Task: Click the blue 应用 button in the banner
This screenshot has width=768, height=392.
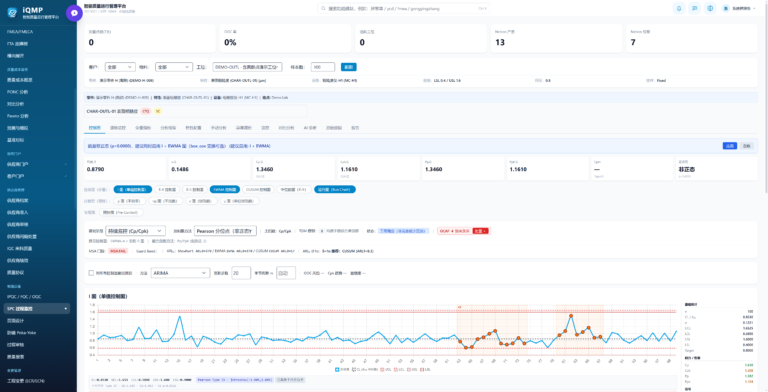Action: [x=729, y=146]
